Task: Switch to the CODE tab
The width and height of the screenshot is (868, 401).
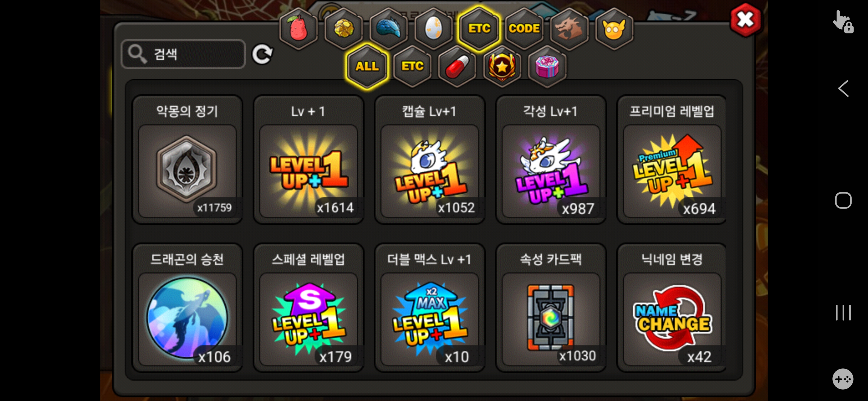Action: click(524, 28)
